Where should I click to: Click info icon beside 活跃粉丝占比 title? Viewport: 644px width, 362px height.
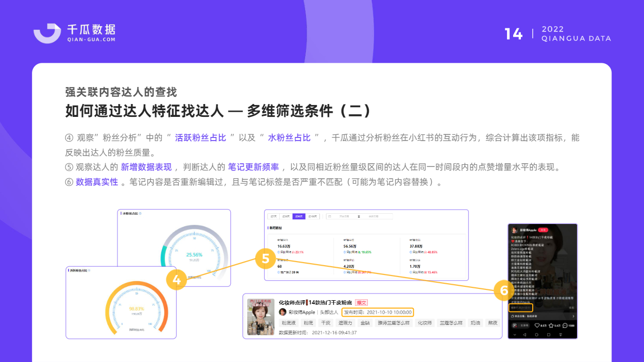point(89,270)
